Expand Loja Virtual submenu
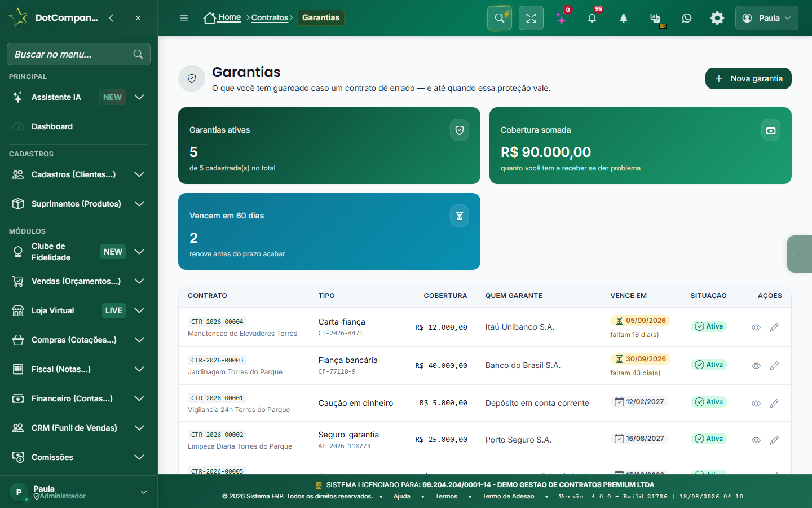812x508 pixels. [x=78, y=310]
